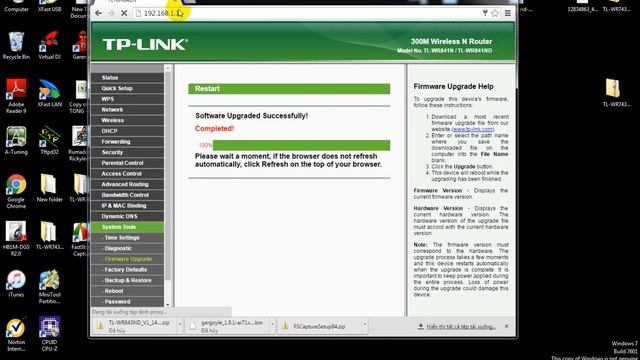Screen dimensions: 640x360
Task: Open Network menu item
Action: (127, 109)
